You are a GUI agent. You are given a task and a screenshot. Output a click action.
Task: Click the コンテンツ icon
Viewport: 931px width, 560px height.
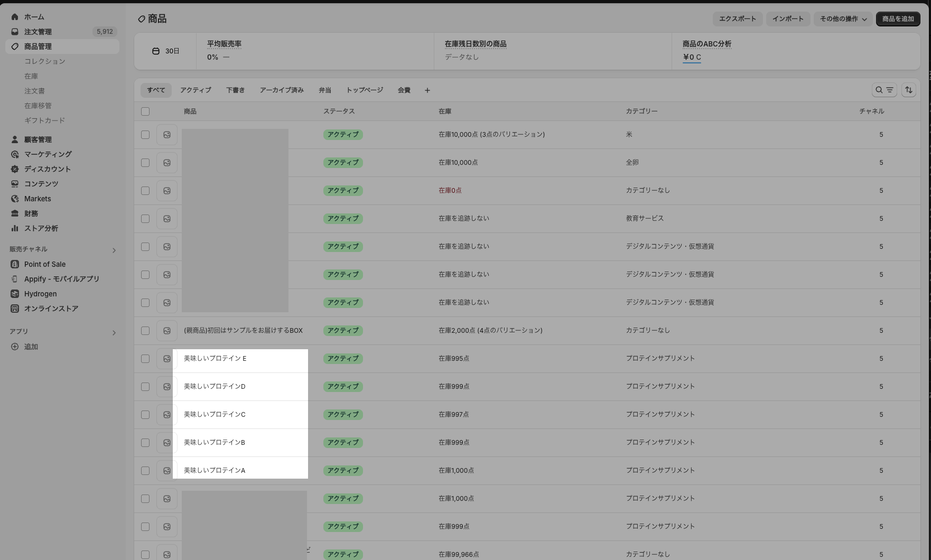(15, 184)
